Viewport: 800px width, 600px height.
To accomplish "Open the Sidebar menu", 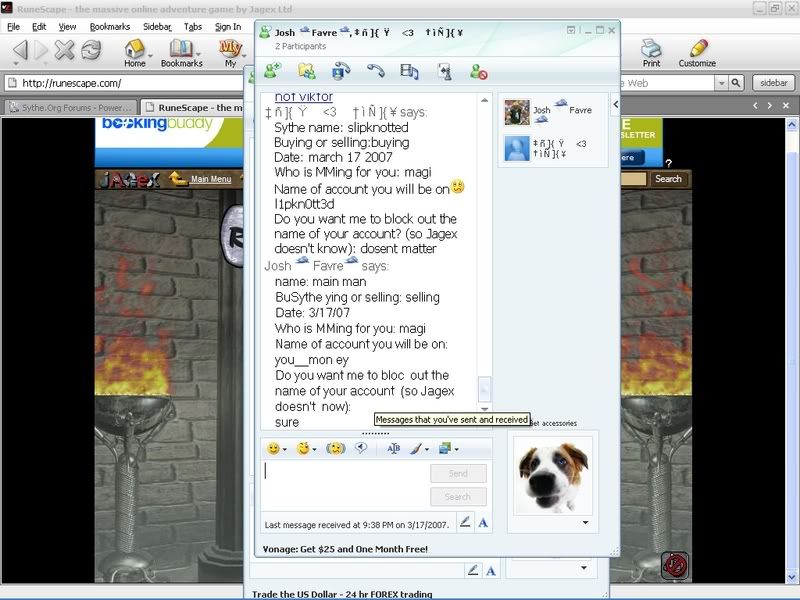I will [x=157, y=27].
